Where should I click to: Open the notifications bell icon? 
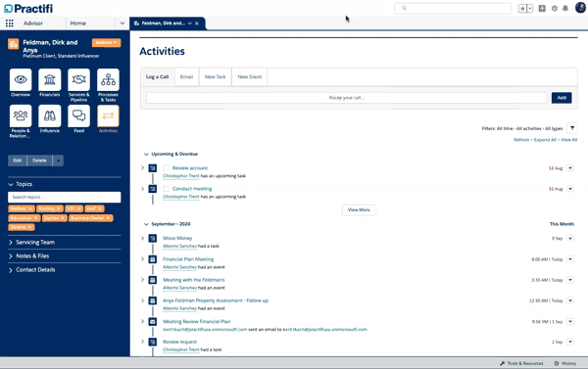coord(565,8)
